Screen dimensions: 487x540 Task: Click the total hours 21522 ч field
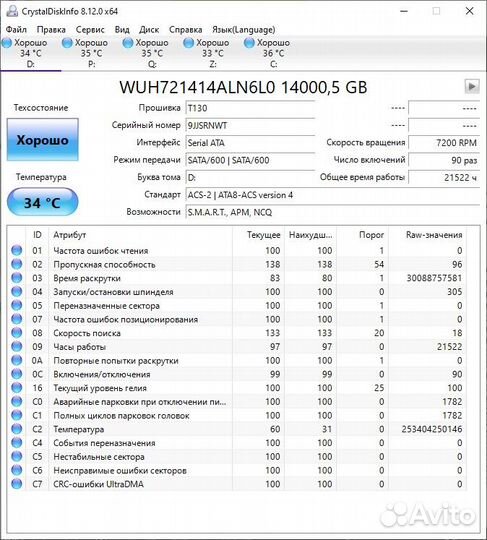(x=444, y=177)
